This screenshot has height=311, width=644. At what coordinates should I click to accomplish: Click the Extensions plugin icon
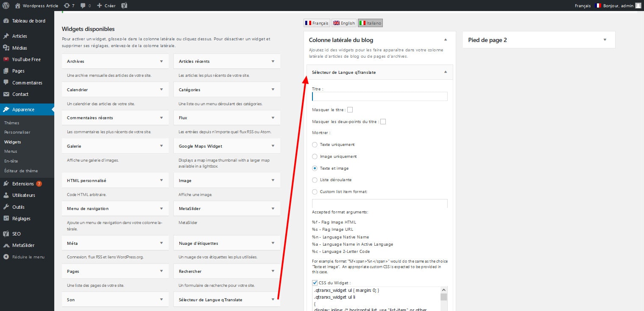[6, 184]
